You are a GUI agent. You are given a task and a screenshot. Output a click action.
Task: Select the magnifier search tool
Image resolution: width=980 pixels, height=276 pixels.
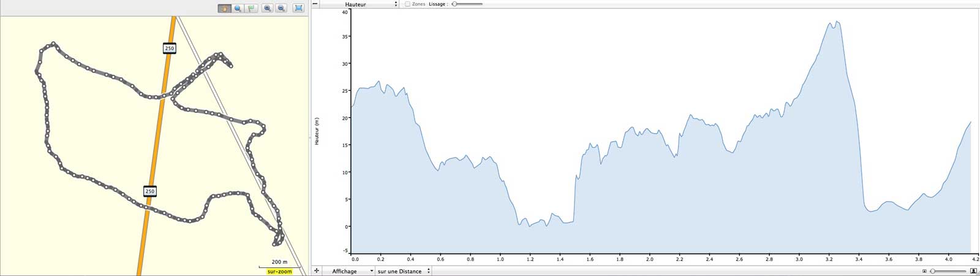[238, 8]
